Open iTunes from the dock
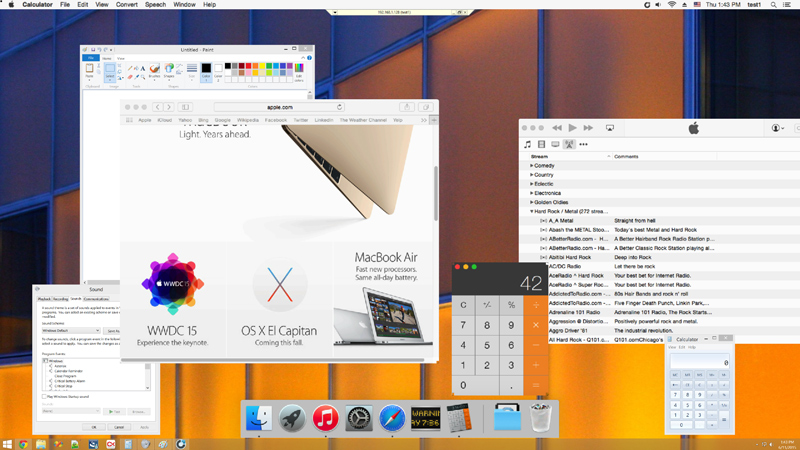This screenshot has height=450, width=800. point(325,418)
